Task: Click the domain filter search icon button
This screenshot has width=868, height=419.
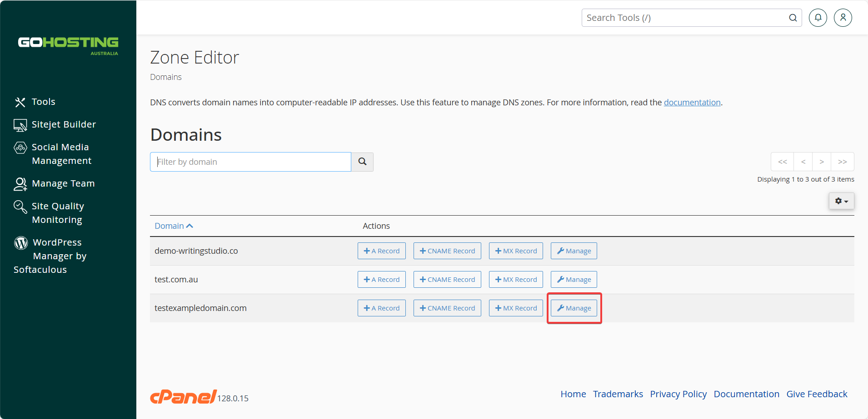Action: coord(362,162)
